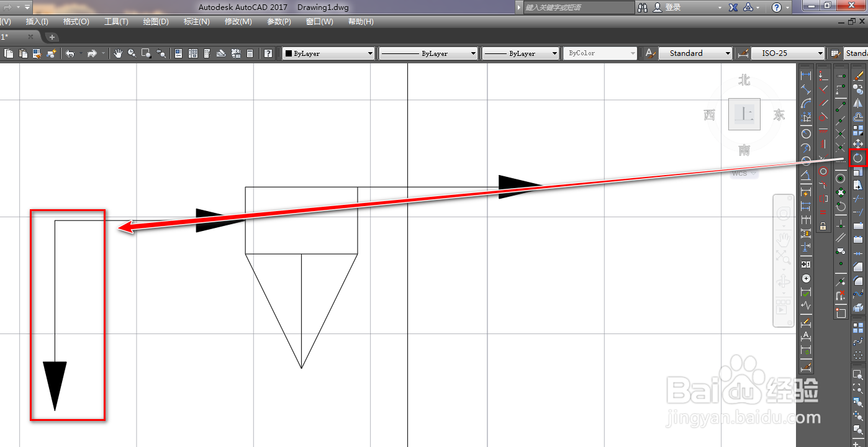Click the search keyword input field

pyautogui.click(x=579, y=7)
